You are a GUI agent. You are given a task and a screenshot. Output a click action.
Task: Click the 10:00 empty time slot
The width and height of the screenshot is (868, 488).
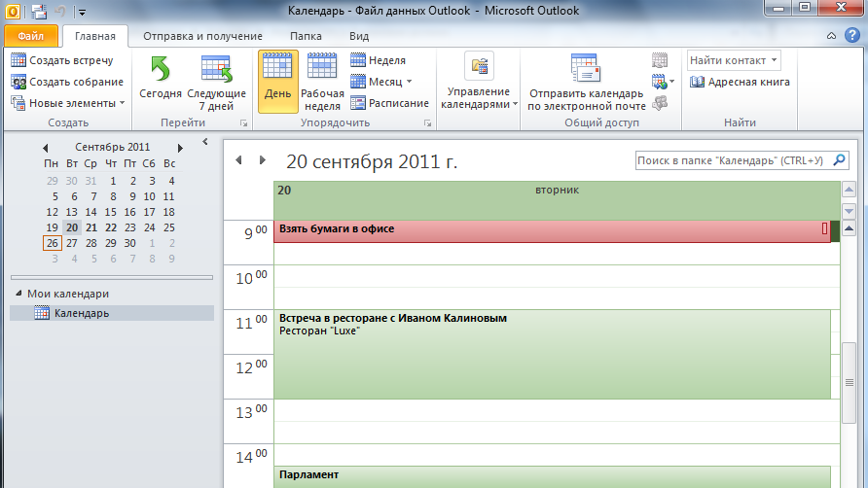[557, 276]
